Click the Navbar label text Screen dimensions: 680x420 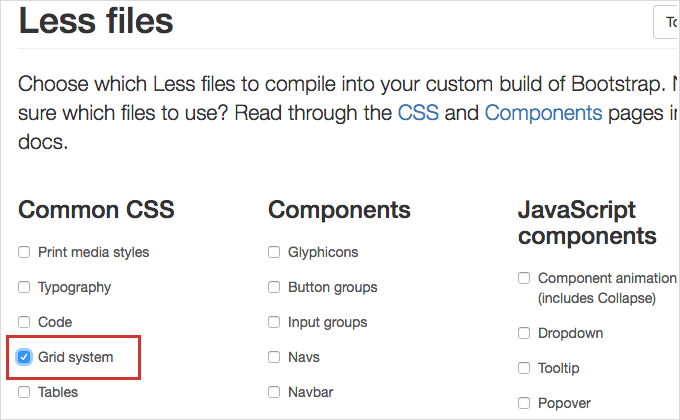(311, 392)
